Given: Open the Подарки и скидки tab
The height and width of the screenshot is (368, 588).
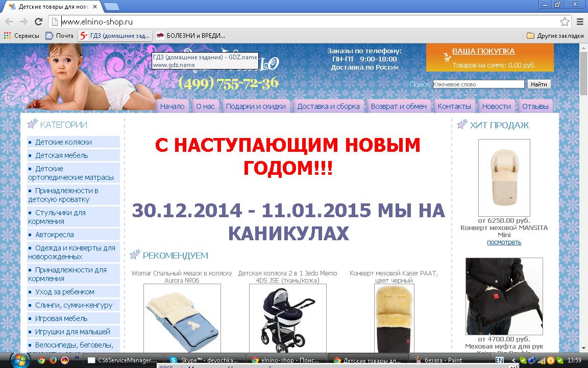Looking at the screenshot, I should (x=256, y=106).
